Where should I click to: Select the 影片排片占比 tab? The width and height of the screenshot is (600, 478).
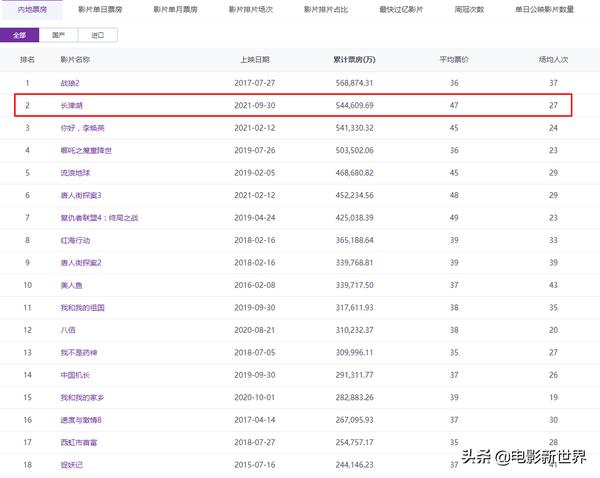pyautogui.click(x=326, y=10)
